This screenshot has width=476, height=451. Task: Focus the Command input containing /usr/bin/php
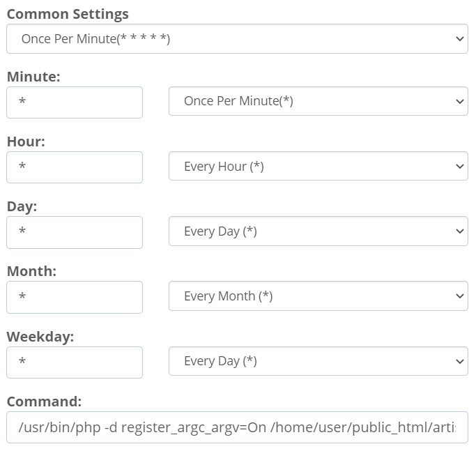237,427
